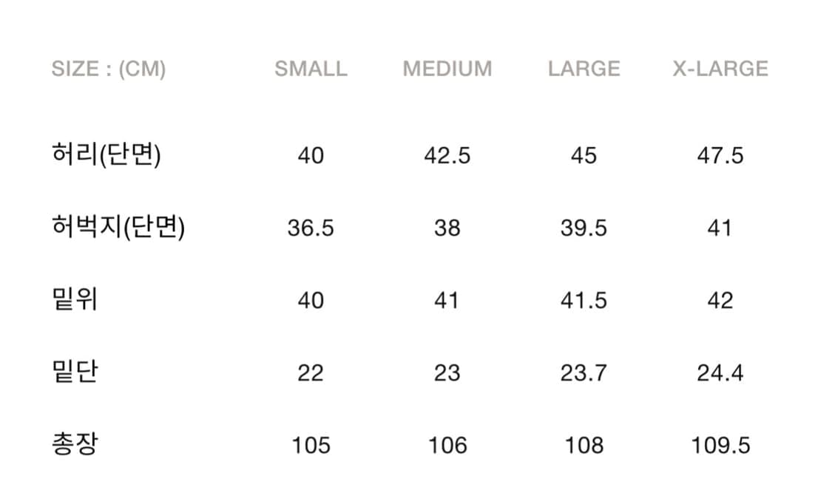Viewport: 832px width, 504px height.
Task: Click the 105 total length value
Action: (x=311, y=446)
